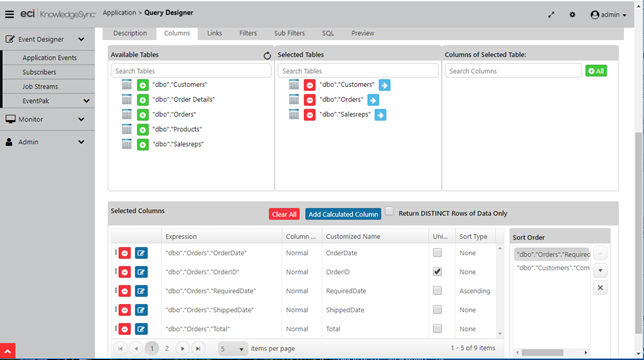Remove "dbo"."Salesreps" from Selected Tables

[x=310, y=115]
